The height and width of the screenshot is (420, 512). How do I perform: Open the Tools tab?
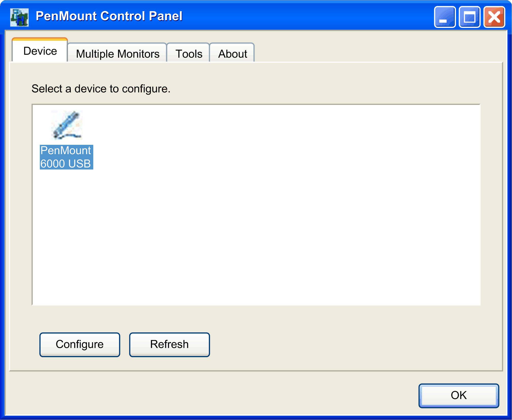tap(188, 53)
